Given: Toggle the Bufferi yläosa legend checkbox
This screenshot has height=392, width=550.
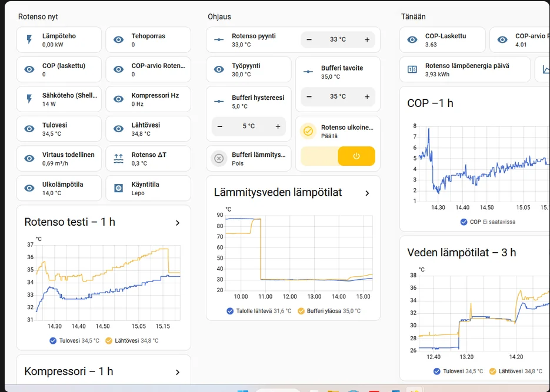Looking at the screenshot, I should 301,311.
